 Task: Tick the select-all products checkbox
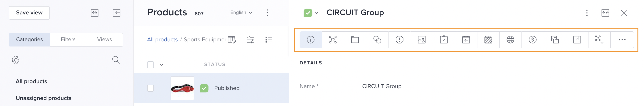click(x=150, y=65)
